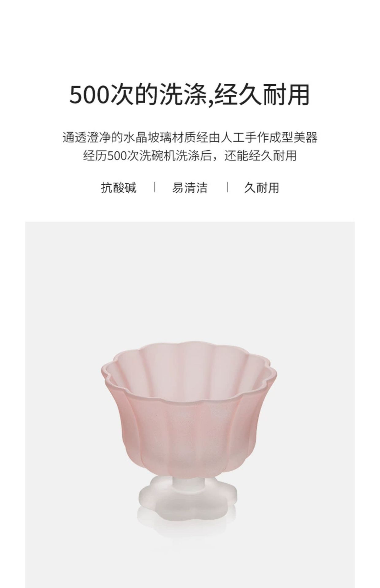Click the "500" number in the headline
The width and height of the screenshot is (380, 588).
89,95
